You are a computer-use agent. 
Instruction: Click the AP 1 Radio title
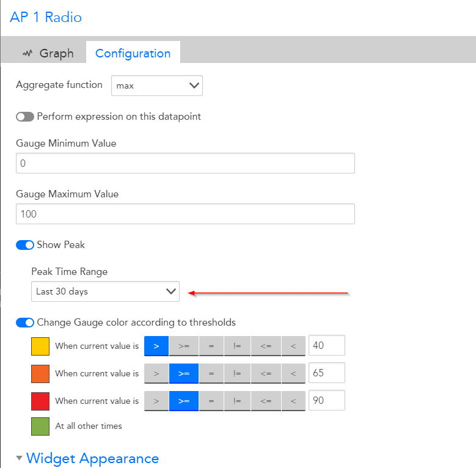[46, 17]
